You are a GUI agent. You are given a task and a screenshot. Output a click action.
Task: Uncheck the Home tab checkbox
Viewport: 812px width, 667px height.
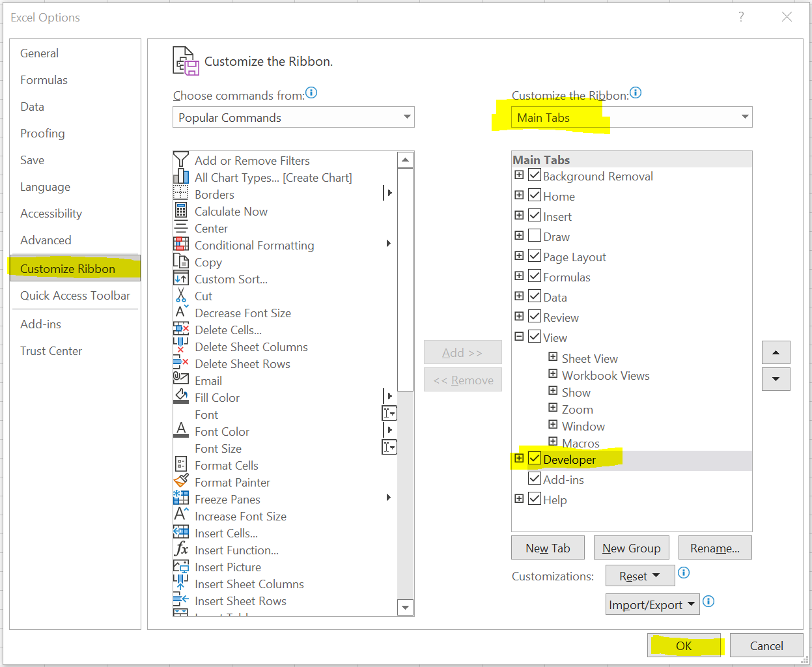(x=535, y=195)
